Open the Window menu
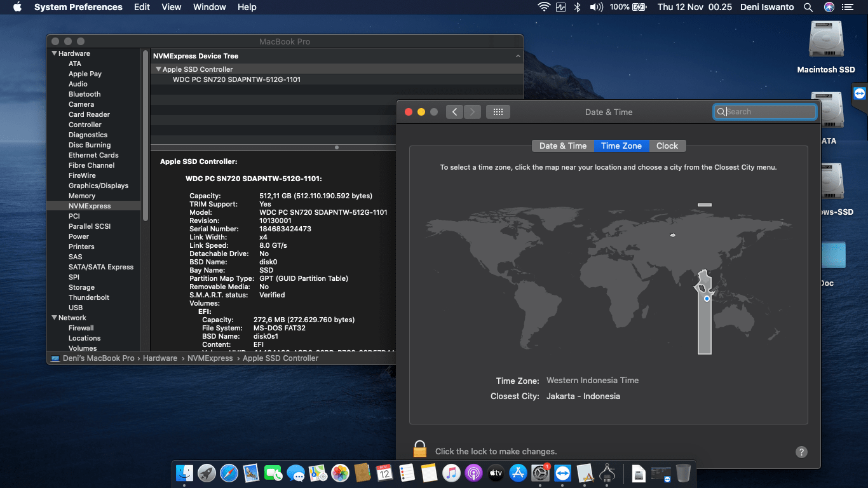868x488 pixels. tap(210, 7)
